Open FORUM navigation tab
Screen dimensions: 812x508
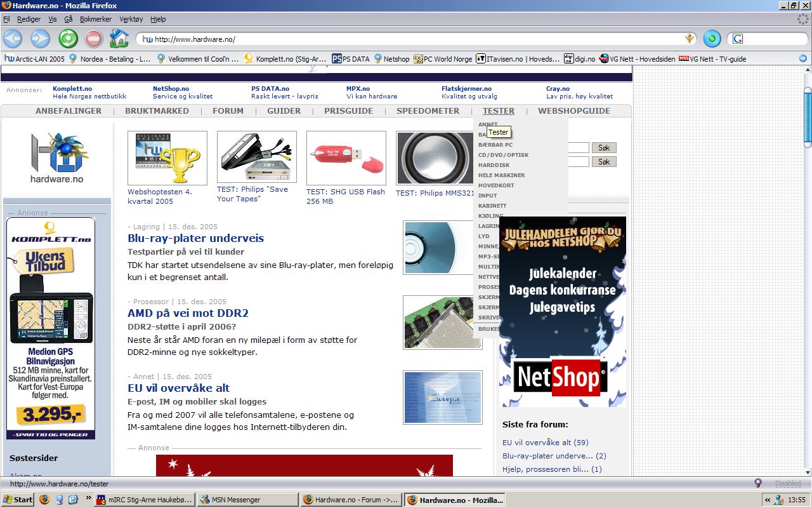(x=228, y=110)
